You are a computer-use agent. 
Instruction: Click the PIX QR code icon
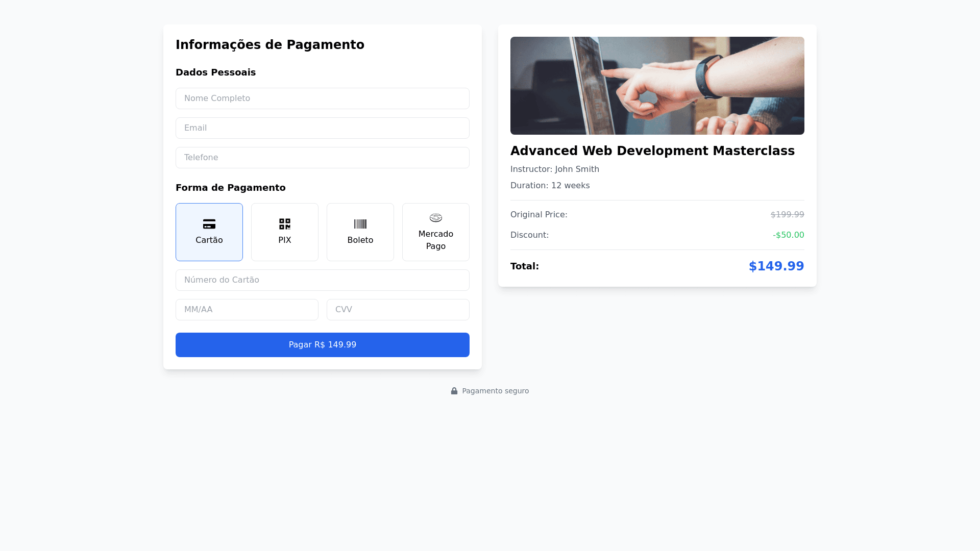tap(285, 224)
